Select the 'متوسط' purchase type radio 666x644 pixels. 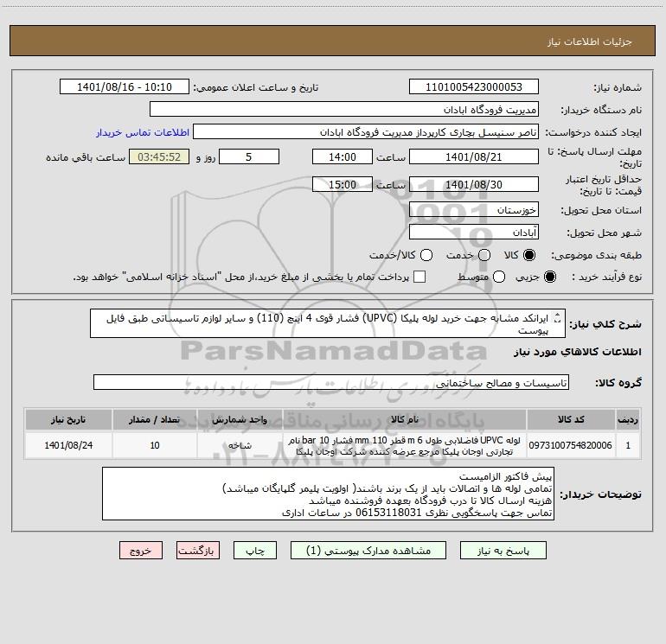[x=499, y=277]
